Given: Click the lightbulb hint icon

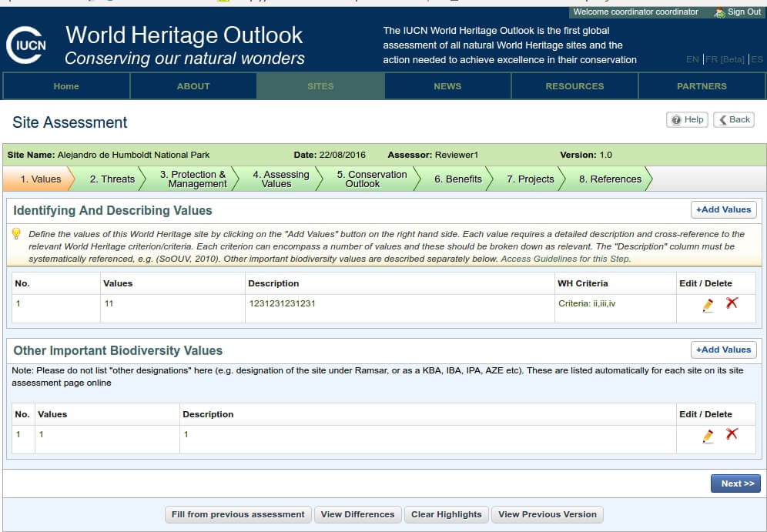Looking at the screenshot, I should pos(16,234).
